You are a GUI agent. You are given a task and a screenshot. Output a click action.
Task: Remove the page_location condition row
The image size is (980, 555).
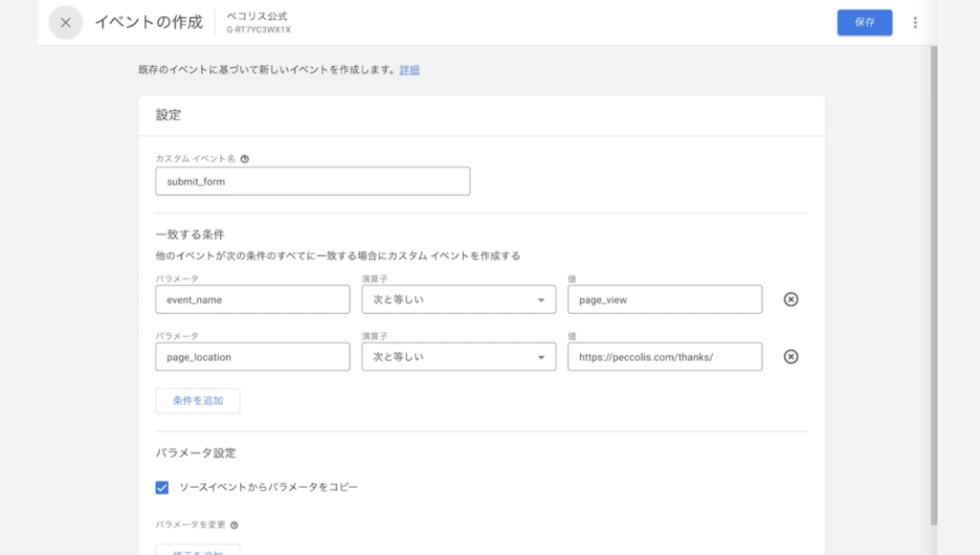click(791, 356)
